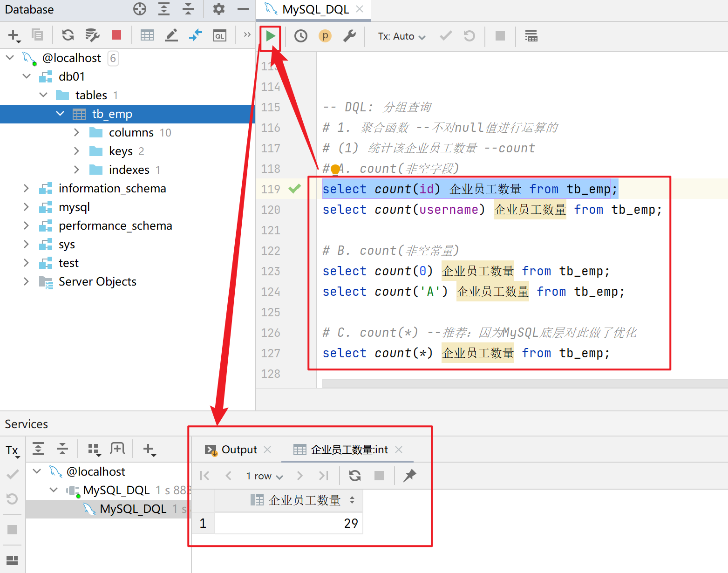Collapse all in Services toolbar
The width and height of the screenshot is (728, 573).
pyautogui.click(x=62, y=449)
